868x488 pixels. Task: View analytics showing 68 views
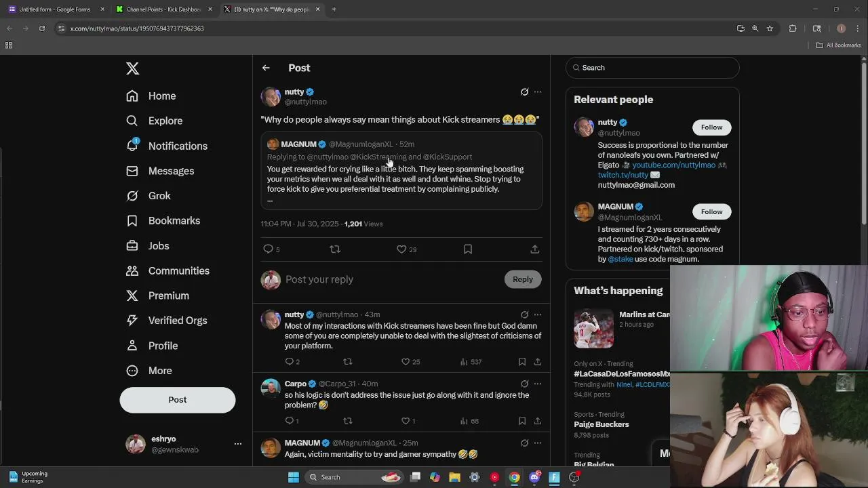pos(469,421)
